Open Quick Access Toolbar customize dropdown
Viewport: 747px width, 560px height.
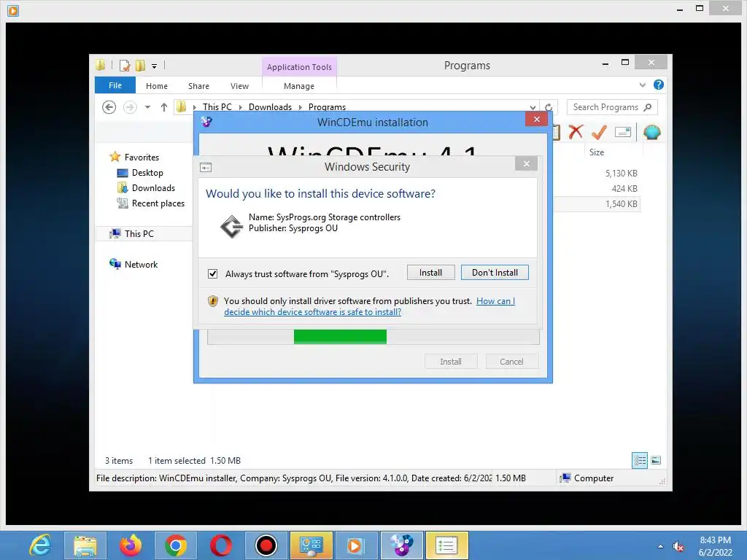(155, 66)
